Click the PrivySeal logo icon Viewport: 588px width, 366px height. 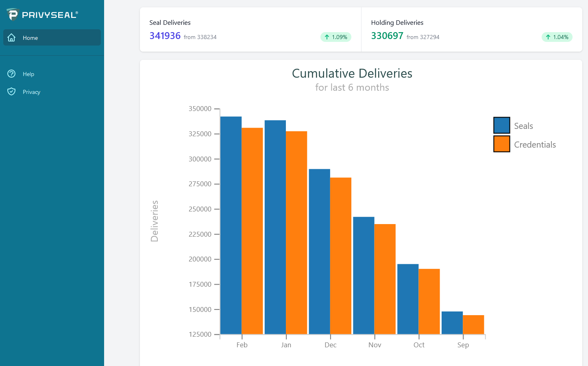click(x=13, y=15)
